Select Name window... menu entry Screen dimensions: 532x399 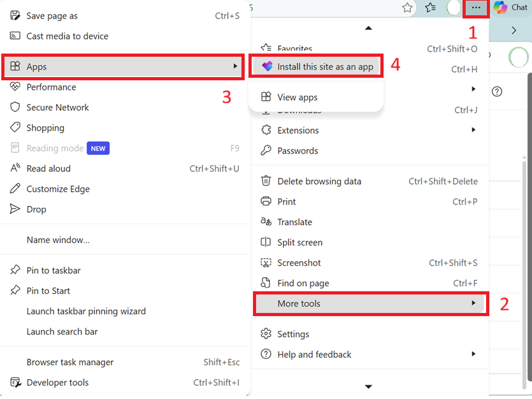(126, 240)
